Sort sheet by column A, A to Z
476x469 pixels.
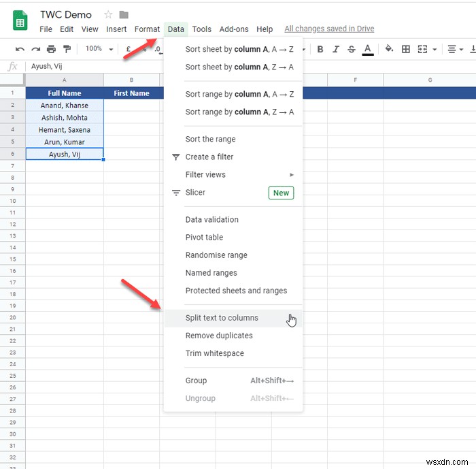233,49
